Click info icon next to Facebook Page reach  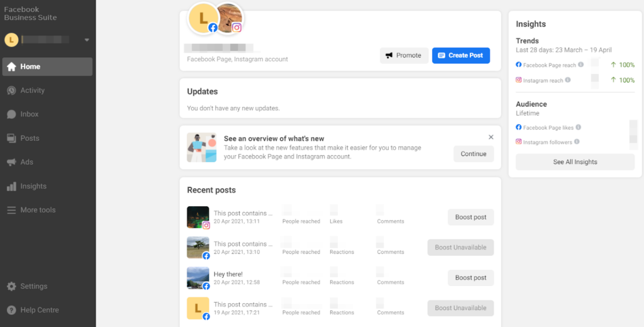pyautogui.click(x=580, y=65)
